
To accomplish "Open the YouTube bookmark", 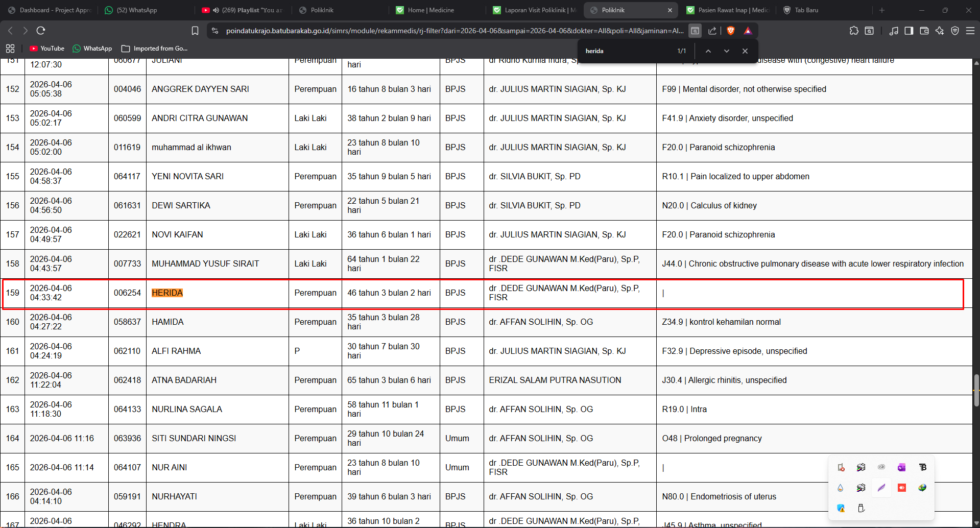I will [x=47, y=49].
